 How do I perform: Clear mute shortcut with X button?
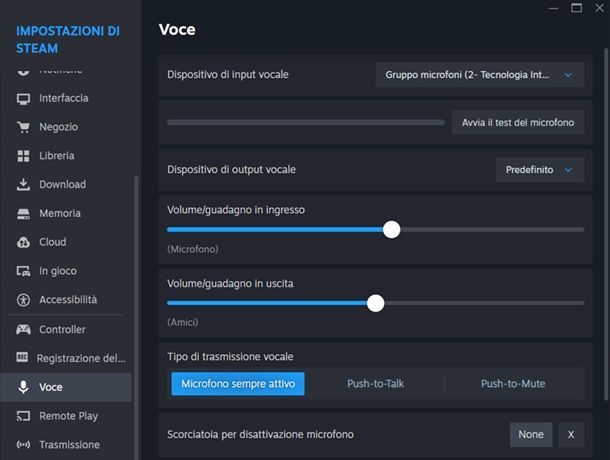tap(571, 434)
